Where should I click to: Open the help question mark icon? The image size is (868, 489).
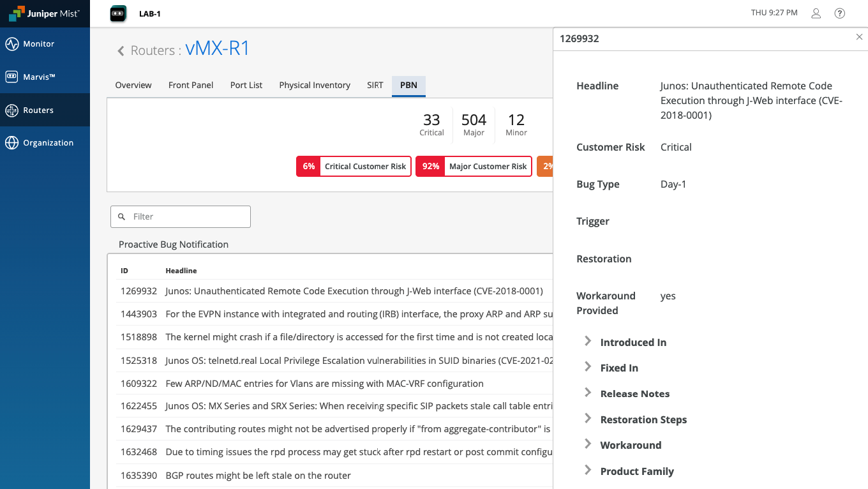(x=840, y=13)
